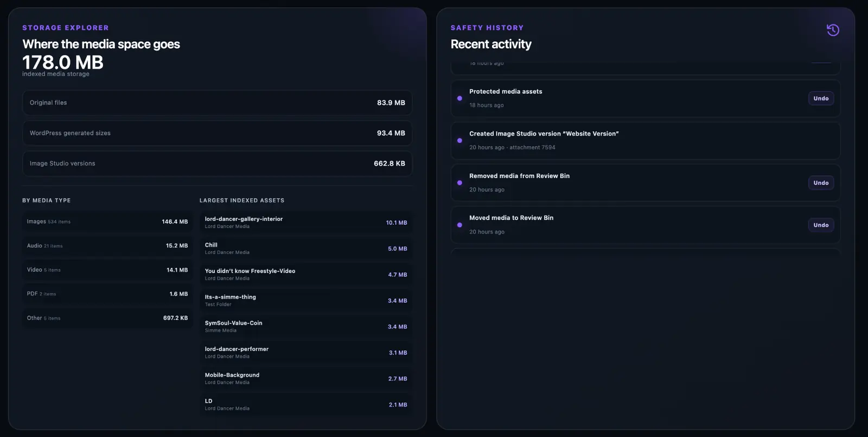Click the Storage Explorer heading label
868x437 pixels.
[x=66, y=28]
